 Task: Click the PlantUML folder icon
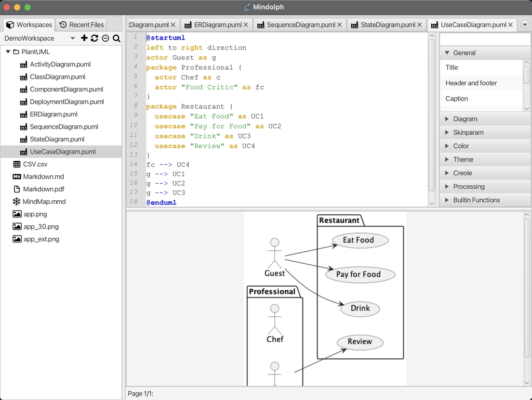tap(16, 52)
